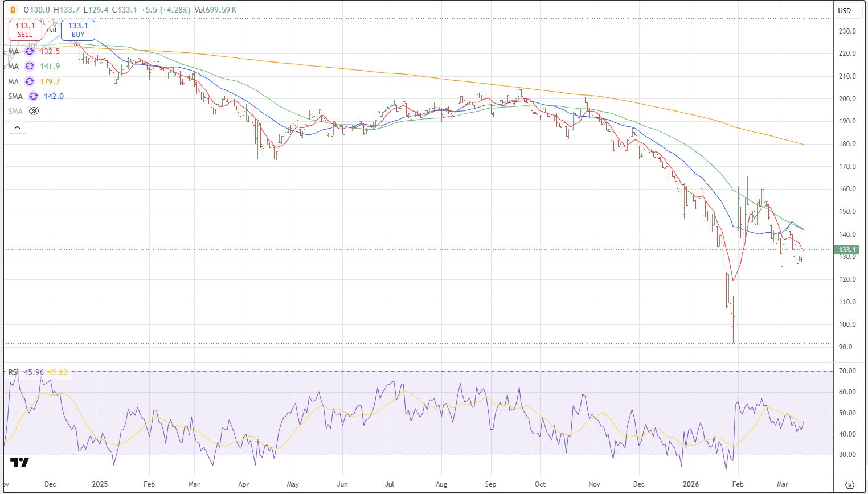Click the 2025 time axis label
Viewport: 868px width, 494px height.
coord(100,484)
